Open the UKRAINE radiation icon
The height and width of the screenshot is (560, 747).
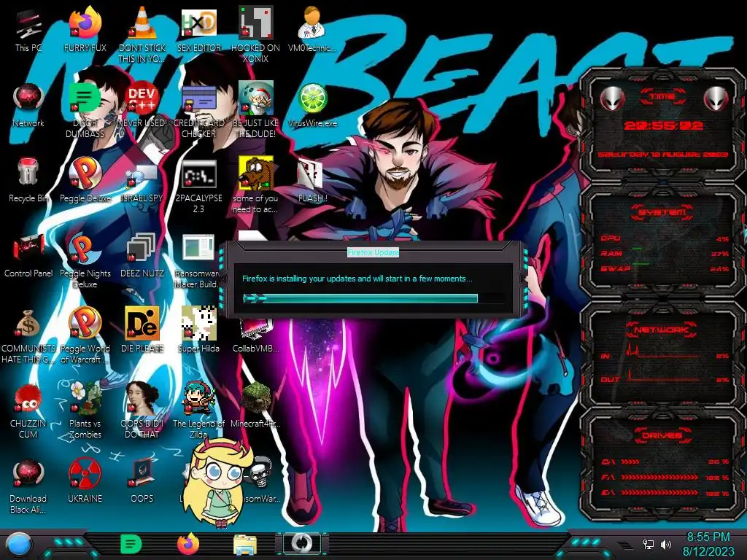point(85,474)
